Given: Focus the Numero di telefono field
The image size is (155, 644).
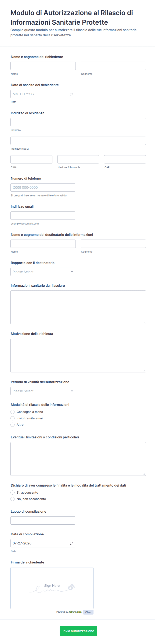Looking at the screenshot, I should point(43,187).
